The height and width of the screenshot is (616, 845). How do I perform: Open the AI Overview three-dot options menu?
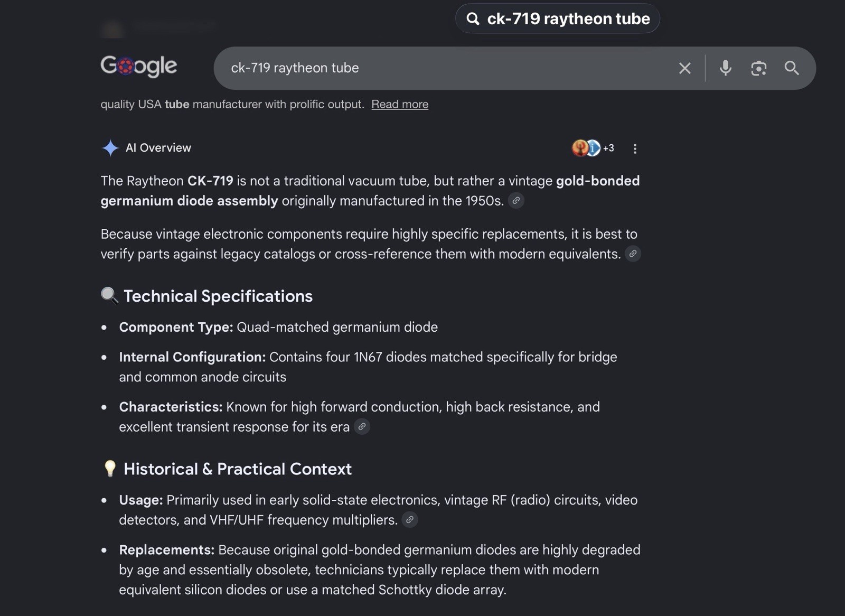pyautogui.click(x=635, y=149)
